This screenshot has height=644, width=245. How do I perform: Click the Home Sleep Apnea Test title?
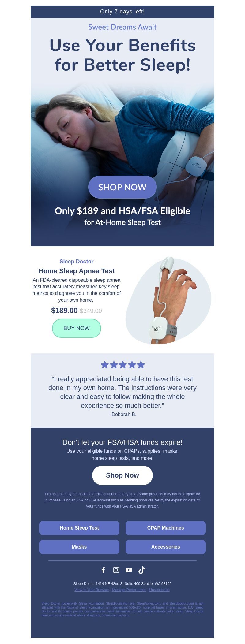point(77,271)
